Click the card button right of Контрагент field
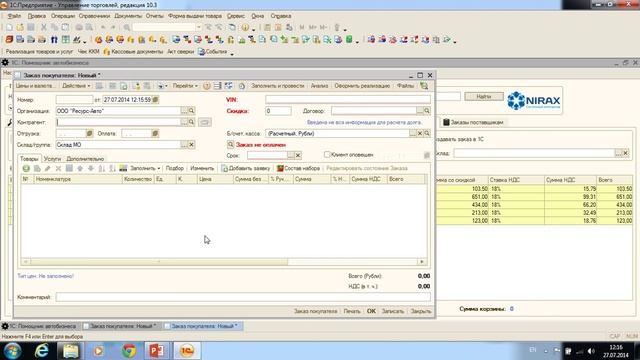This screenshot has height=360, width=640. tap(205, 122)
